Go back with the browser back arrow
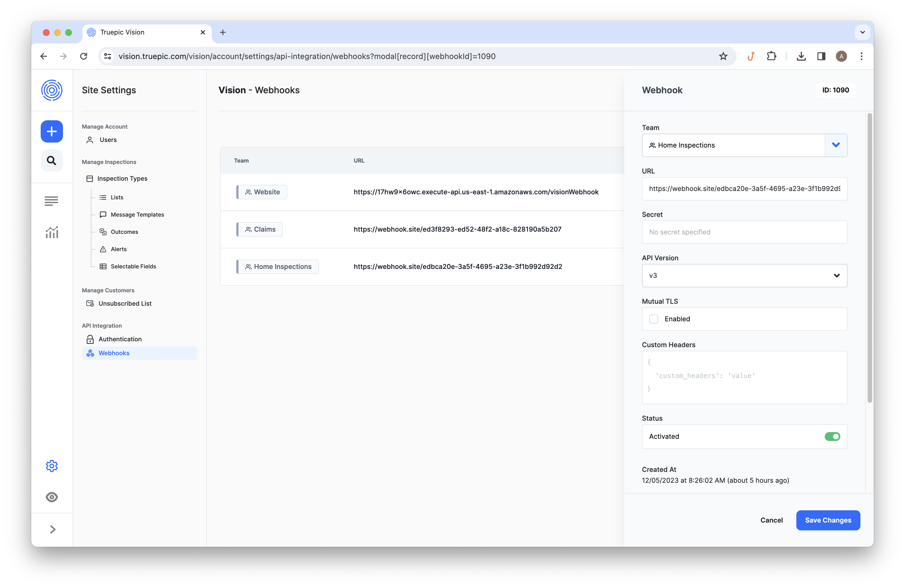The height and width of the screenshot is (588, 905). point(44,56)
